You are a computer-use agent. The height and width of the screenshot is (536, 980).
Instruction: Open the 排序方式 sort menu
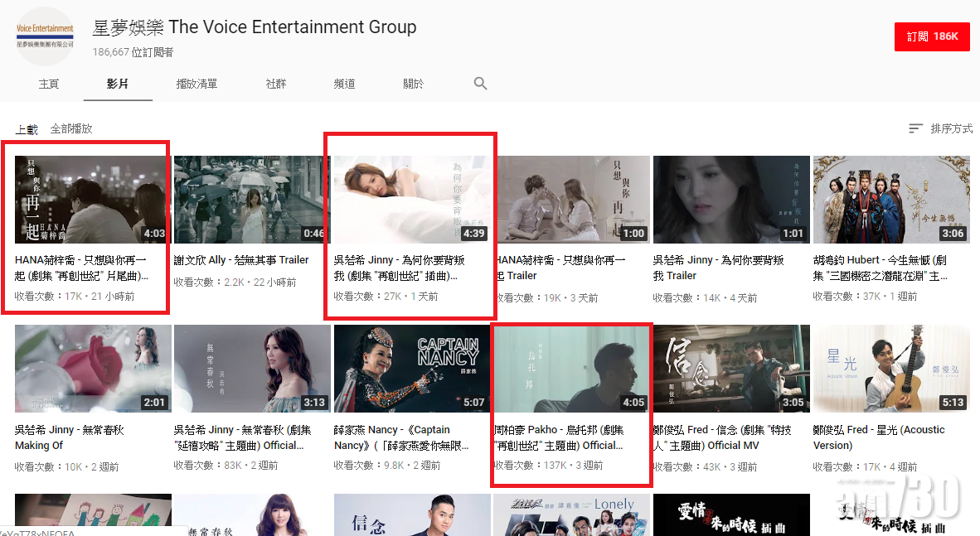[x=940, y=128]
